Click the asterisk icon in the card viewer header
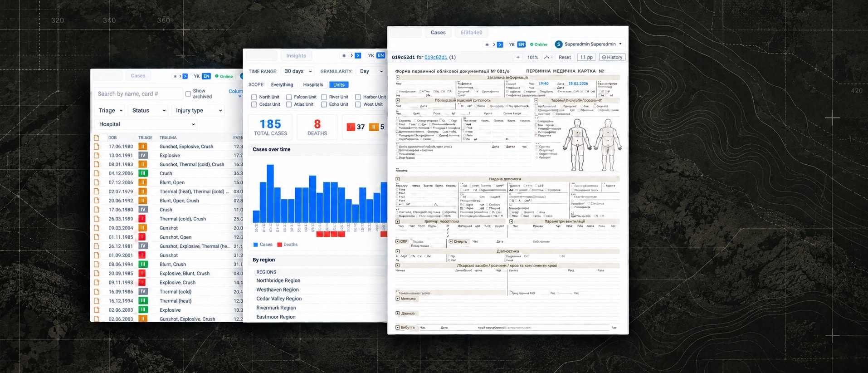868x373 pixels. (487, 44)
